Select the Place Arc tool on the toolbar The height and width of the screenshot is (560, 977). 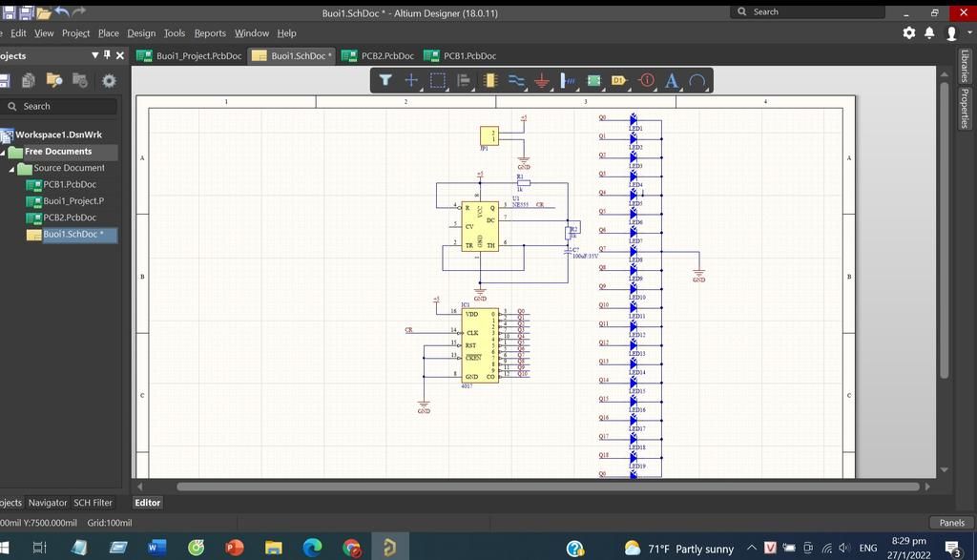click(x=698, y=80)
